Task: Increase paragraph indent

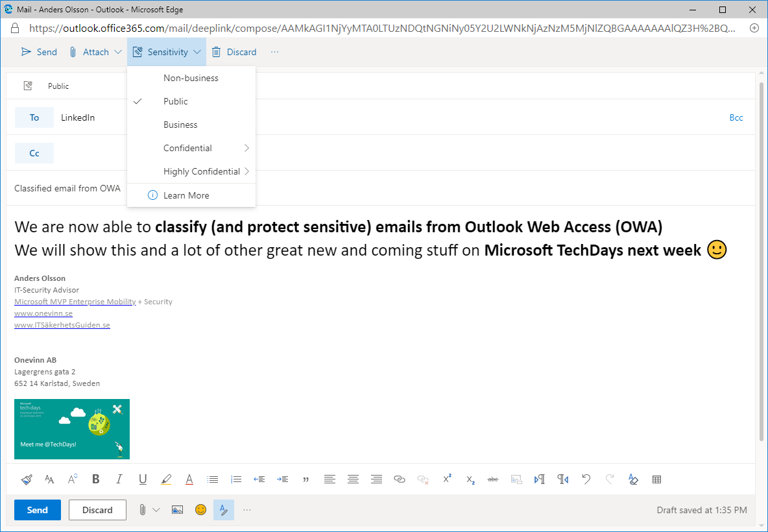Action: [283, 479]
